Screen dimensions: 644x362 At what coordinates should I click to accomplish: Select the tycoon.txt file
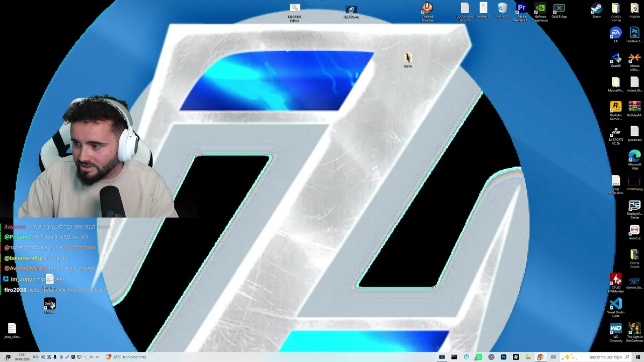tap(634, 134)
